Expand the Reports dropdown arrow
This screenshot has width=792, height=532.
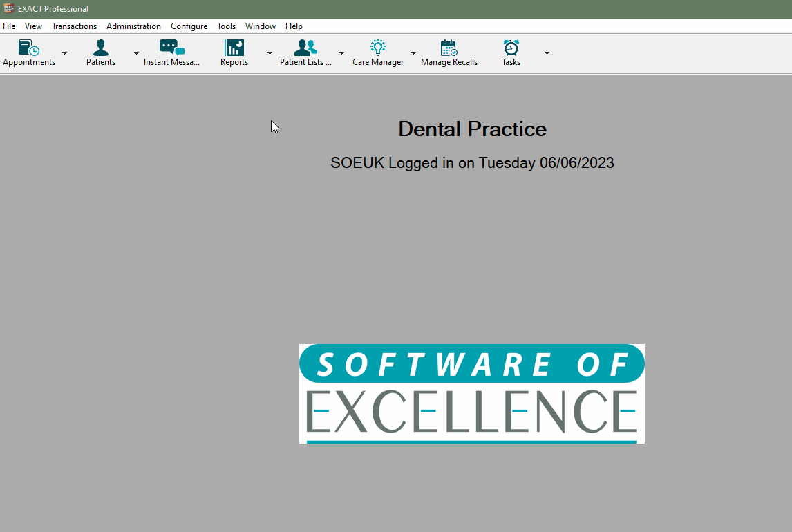click(x=270, y=53)
